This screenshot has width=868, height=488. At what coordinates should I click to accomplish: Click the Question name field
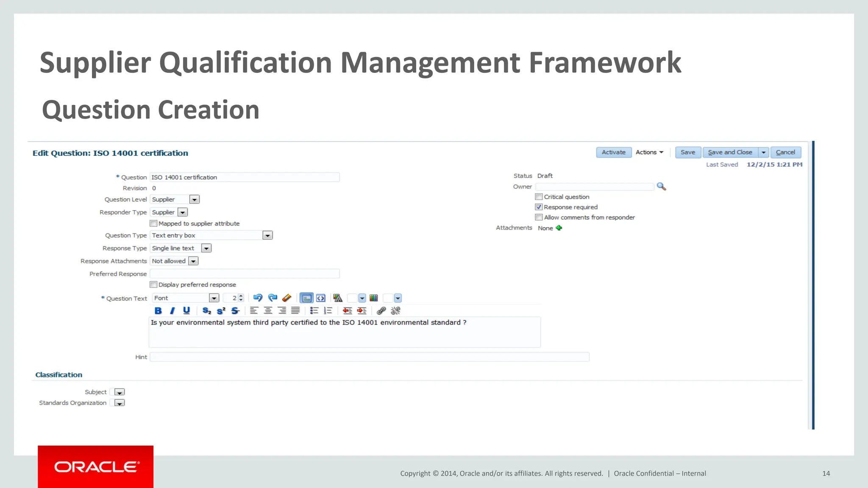click(x=245, y=177)
